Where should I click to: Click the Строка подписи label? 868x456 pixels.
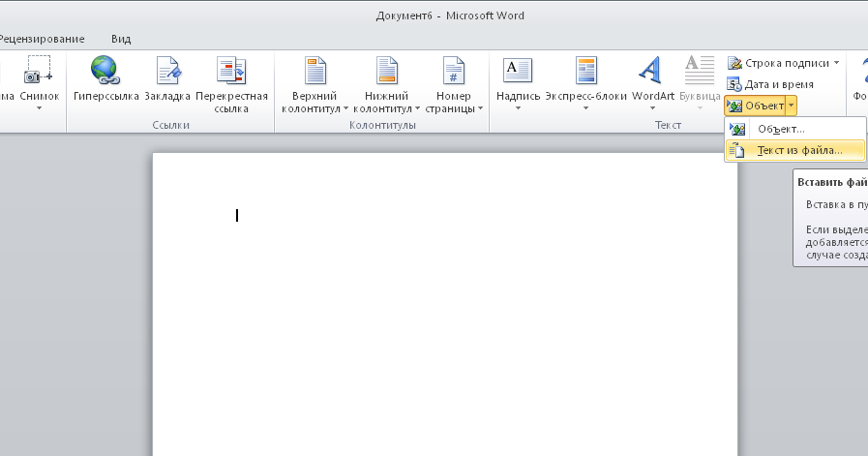point(787,63)
